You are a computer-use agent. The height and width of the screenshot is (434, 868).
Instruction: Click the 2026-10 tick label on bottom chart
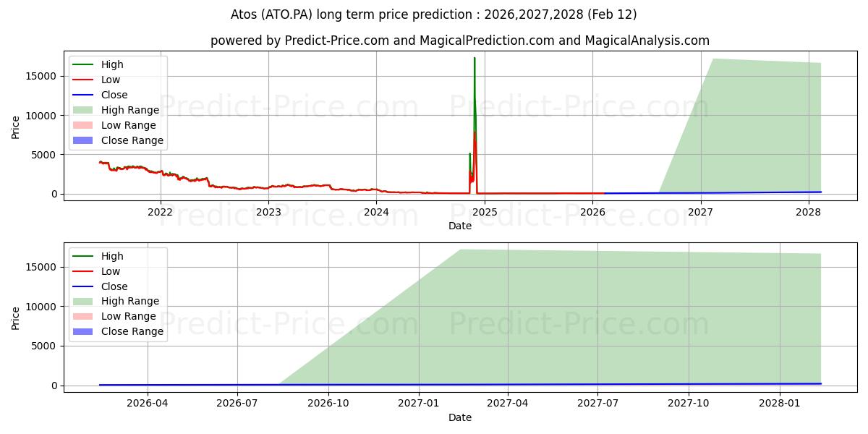pyautogui.click(x=328, y=404)
